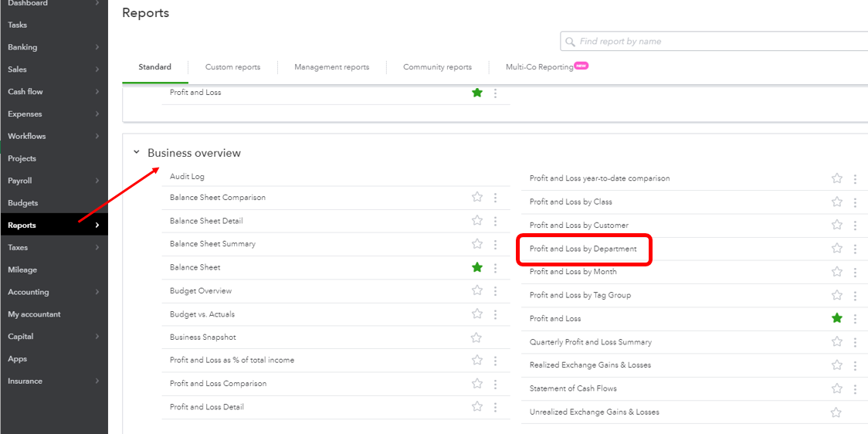
Task: Collapse the Business overview section
Action: (136, 152)
